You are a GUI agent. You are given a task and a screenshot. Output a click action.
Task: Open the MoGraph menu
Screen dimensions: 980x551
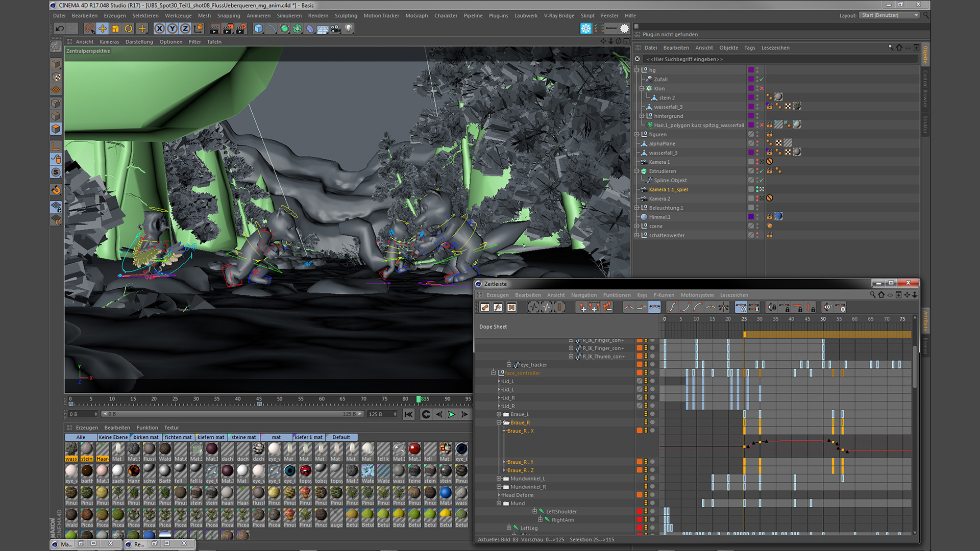pos(416,16)
